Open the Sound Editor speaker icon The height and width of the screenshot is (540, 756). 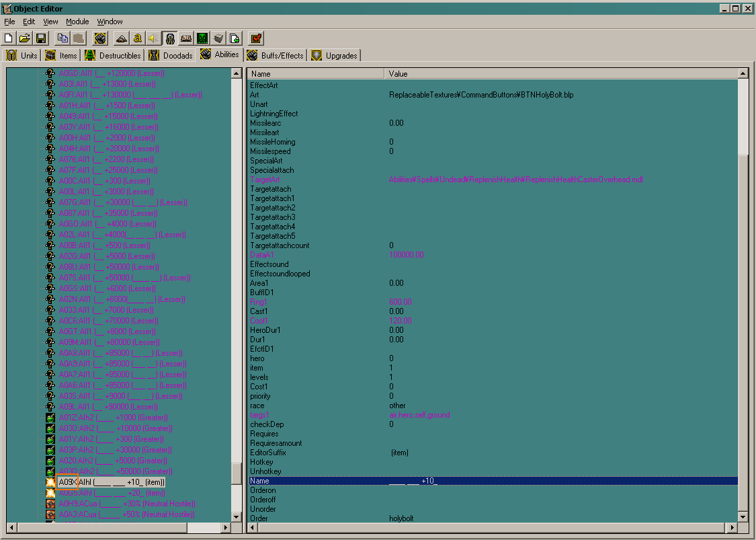154,38
